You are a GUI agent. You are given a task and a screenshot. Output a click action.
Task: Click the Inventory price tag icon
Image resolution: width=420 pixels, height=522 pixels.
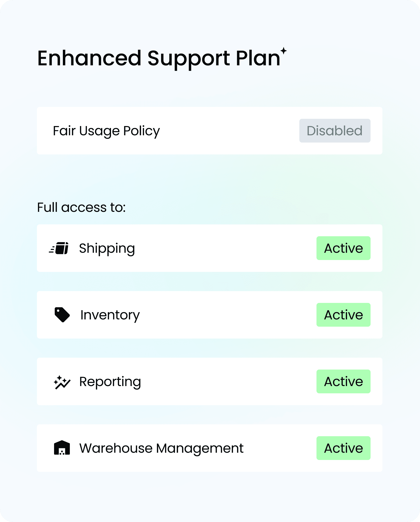coord(62,315)
